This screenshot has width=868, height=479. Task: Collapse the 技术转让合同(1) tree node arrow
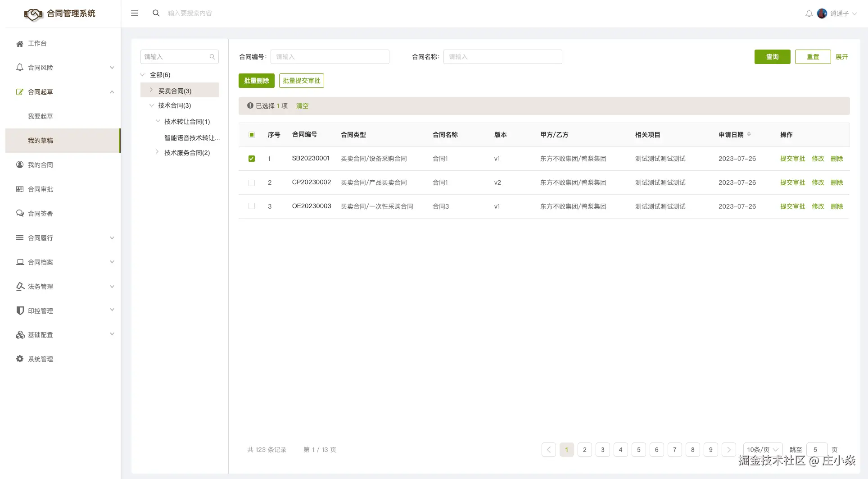158,121
